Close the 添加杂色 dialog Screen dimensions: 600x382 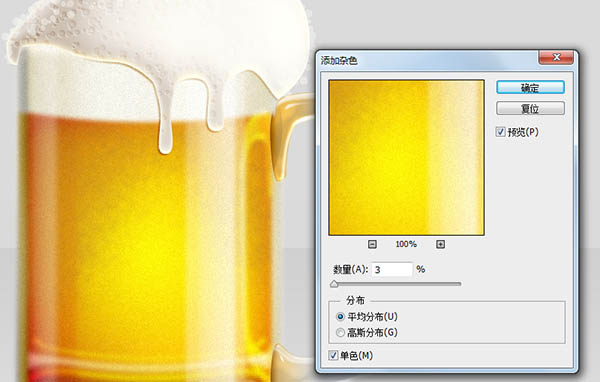[x=556, y=57]
